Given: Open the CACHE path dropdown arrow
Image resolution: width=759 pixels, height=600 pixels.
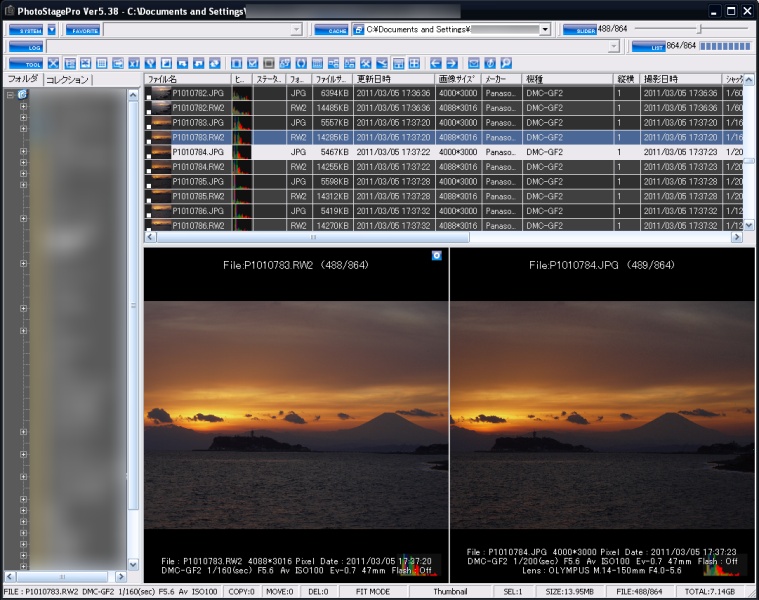Looking at the screenshot, I should (545, 30).
